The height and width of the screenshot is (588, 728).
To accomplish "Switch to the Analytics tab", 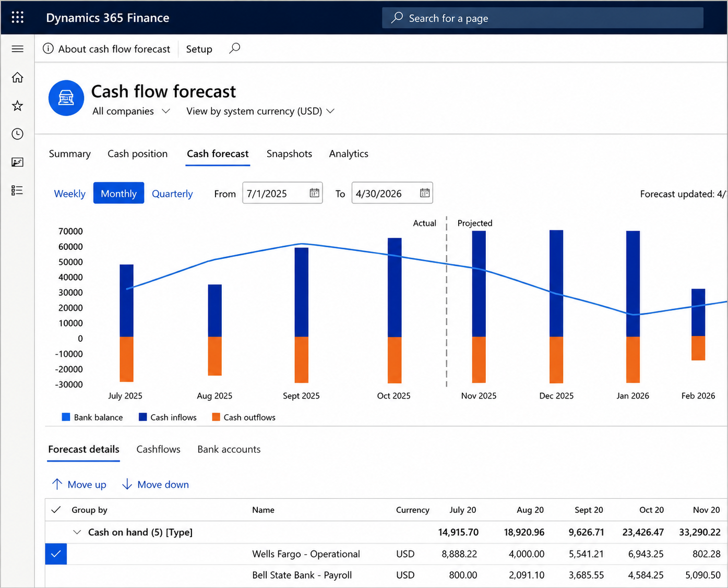I will tap(349, 154).
